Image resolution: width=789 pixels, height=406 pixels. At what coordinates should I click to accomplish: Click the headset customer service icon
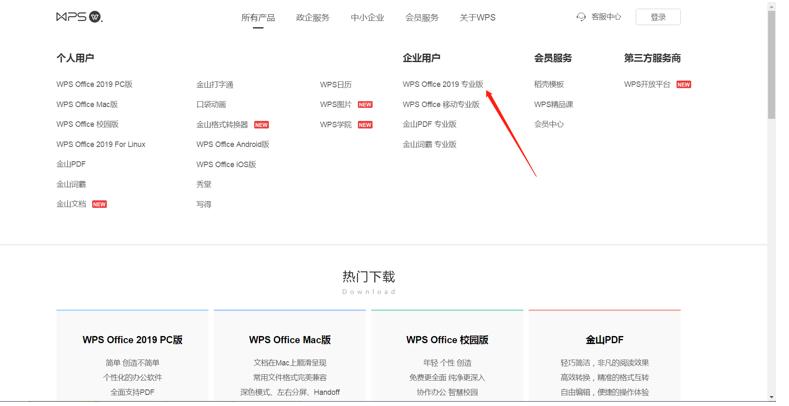point(581,17)
